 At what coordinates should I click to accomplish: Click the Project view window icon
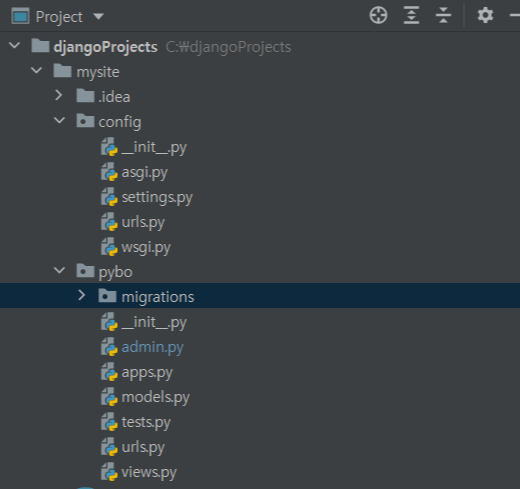click(x=20, y=16)
